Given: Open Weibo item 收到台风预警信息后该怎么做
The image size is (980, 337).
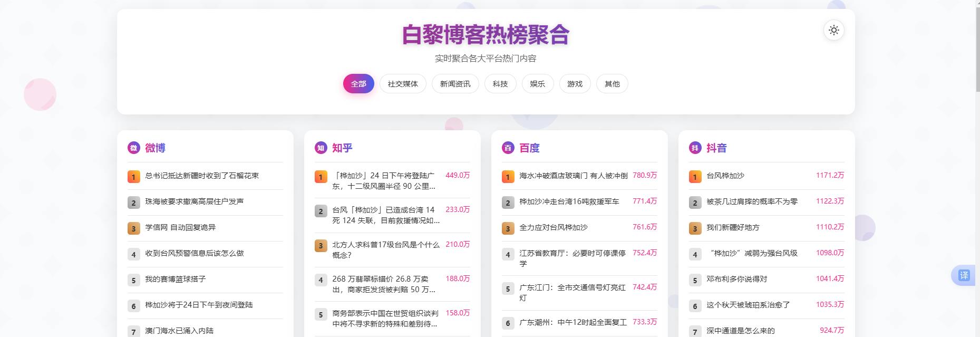Looking at the screenshot, I should [x=195, y=253].
